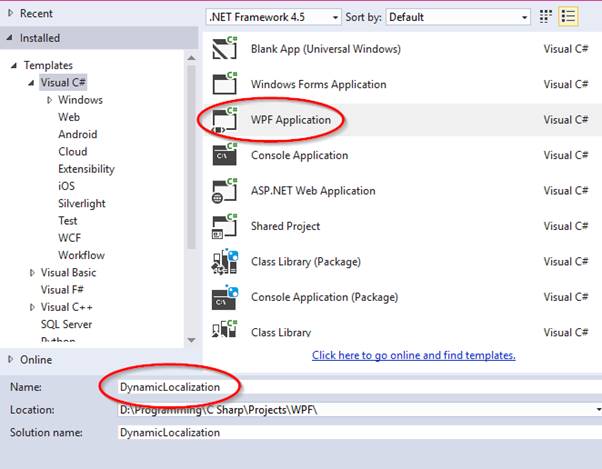Pick the ASP.NET Web Application icon
Image resolution: width=602 pixels, height=469 pixels.
[x=224, y=190]
